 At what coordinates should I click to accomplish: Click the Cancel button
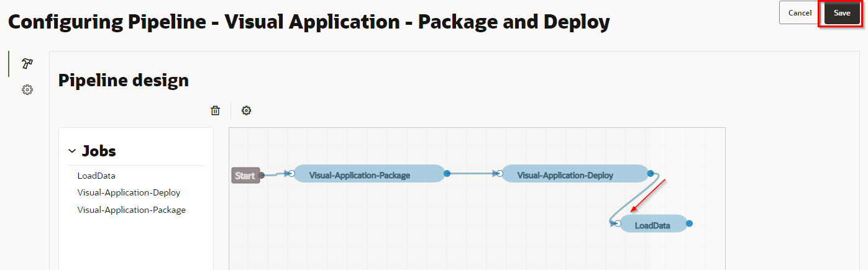800,13
